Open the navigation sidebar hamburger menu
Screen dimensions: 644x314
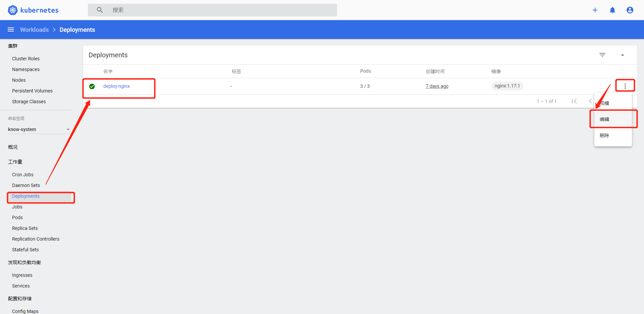pos(11,29)
